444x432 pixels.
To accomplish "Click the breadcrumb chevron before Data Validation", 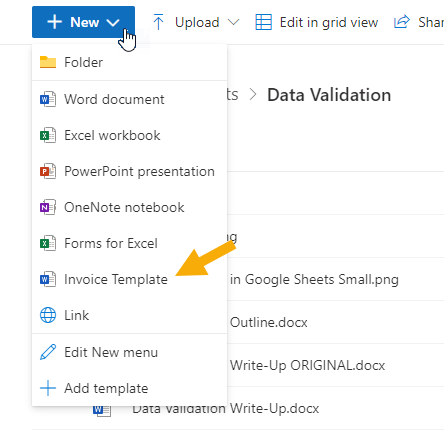I will [x=253, y=95].
